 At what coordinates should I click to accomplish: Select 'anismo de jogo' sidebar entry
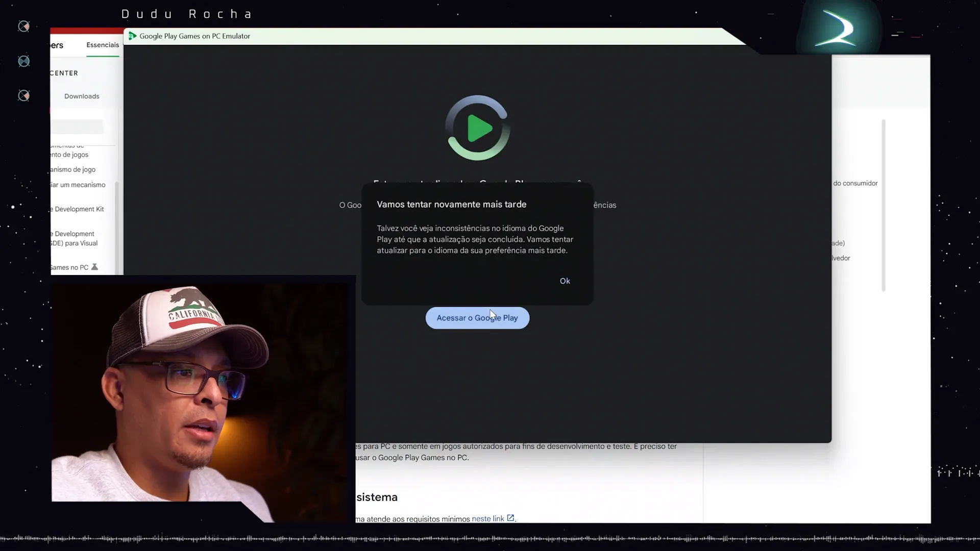73,169
